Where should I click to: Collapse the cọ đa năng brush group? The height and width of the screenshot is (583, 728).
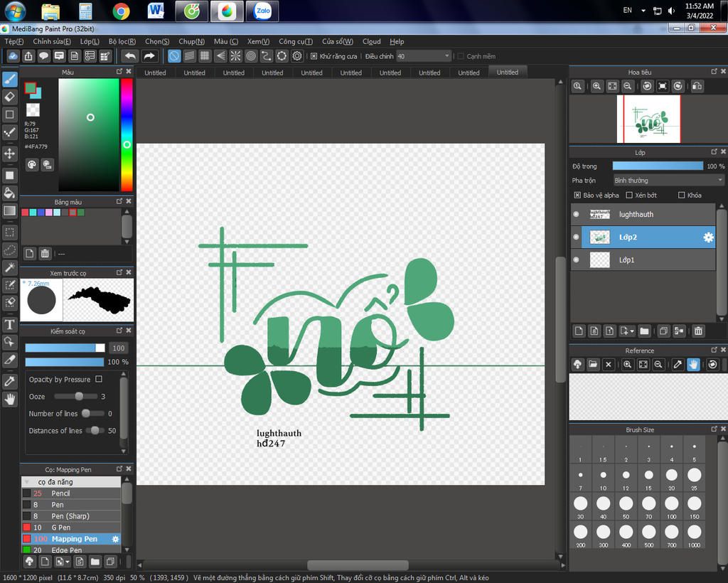[x=27, y=482]
